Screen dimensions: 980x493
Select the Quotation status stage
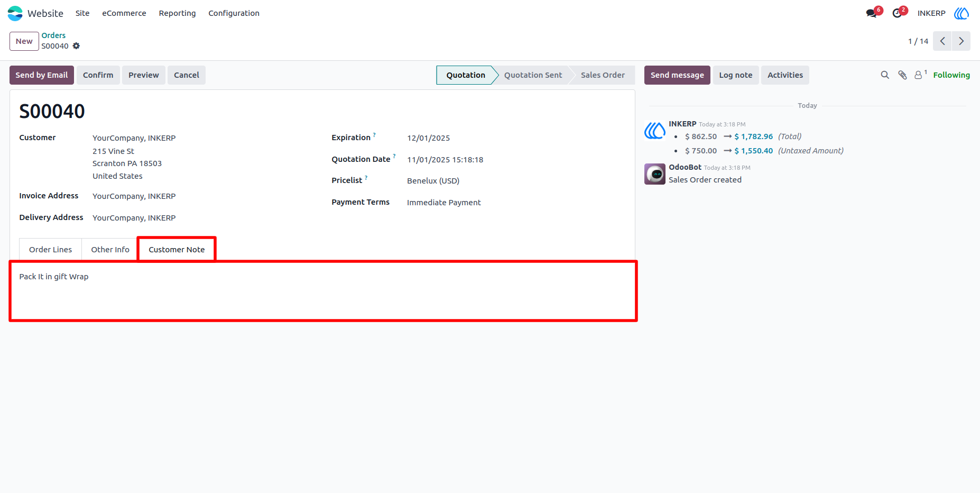[x=466, y=75]
